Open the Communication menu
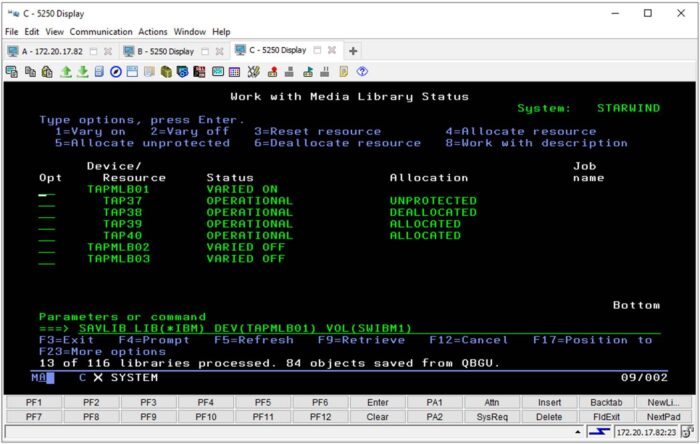Viewport: 700px width, 444px height. pos(101,32)
